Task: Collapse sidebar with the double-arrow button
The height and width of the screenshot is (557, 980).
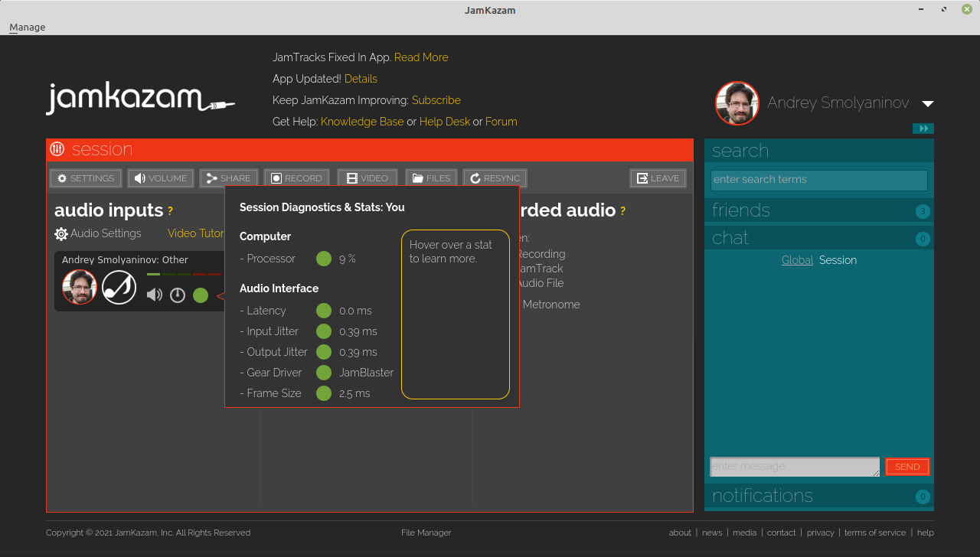Action: coord(923,129)
